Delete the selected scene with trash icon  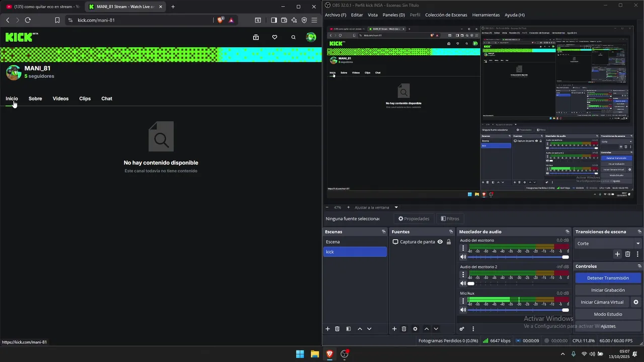coord(337,329)
